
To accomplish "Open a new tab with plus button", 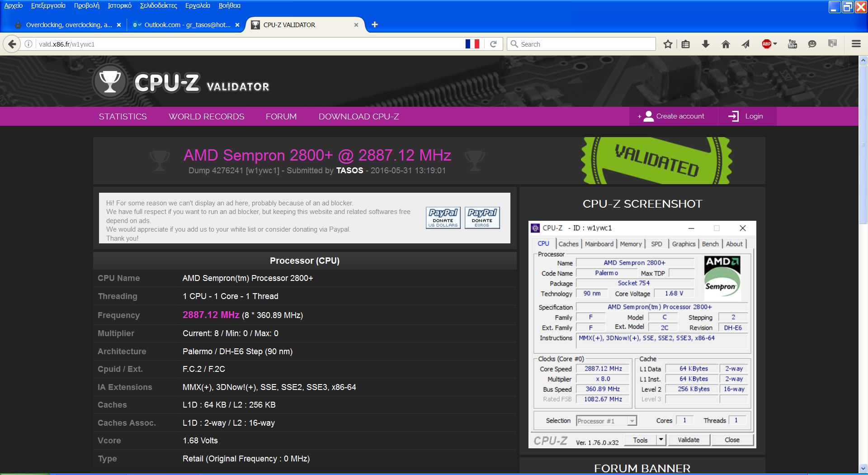I will pos(374,24).
